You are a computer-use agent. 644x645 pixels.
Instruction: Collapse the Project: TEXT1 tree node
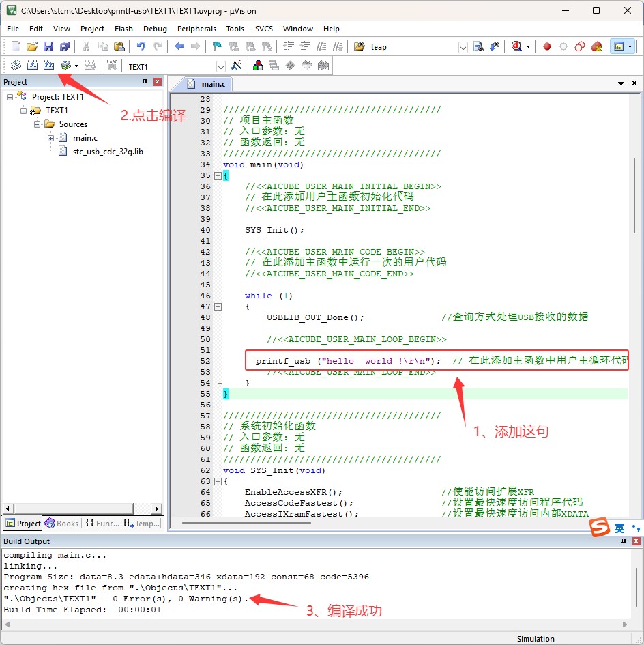click(10, 97)
